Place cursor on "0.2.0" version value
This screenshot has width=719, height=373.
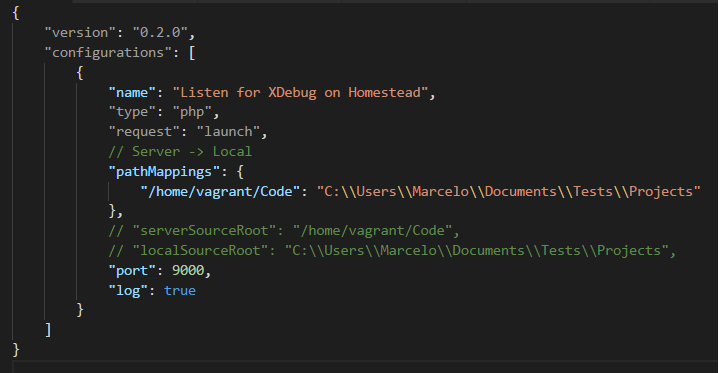click(x=160, y=33)
